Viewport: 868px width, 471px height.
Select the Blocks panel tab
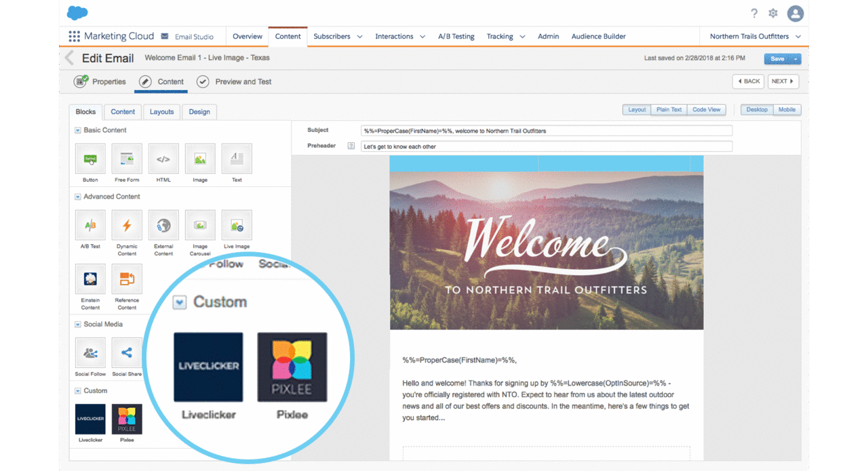[86, 112]
